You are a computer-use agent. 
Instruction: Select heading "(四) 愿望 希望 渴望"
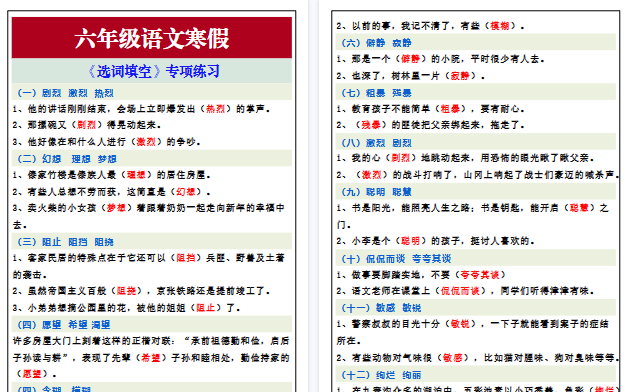(x=64, y=325)
